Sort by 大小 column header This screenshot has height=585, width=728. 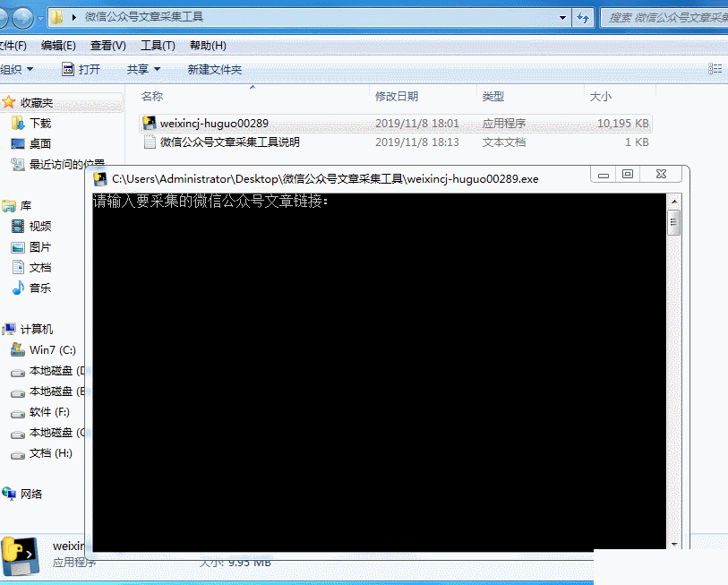click(600, 97)
